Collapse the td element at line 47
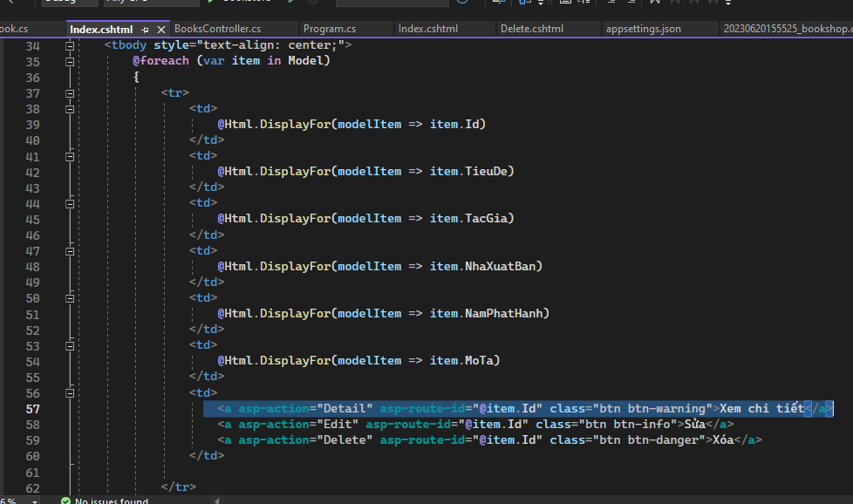This screenshot has width=853, height=504. [x=69, y=250]
